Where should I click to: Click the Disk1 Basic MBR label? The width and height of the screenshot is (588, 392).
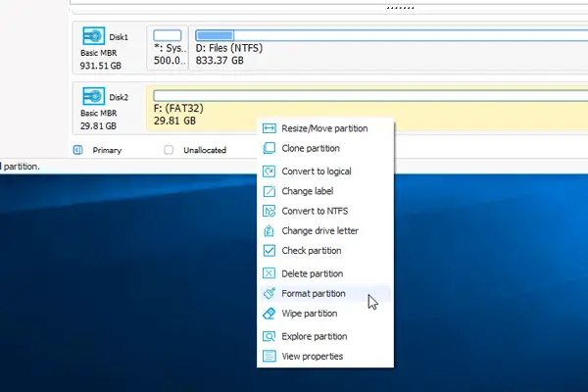coord(99,53)
